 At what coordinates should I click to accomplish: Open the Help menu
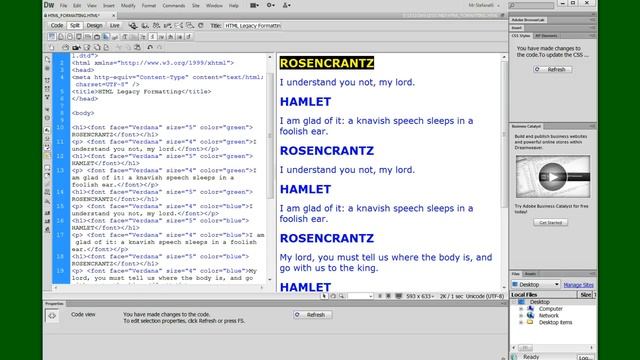click(233, 6)
